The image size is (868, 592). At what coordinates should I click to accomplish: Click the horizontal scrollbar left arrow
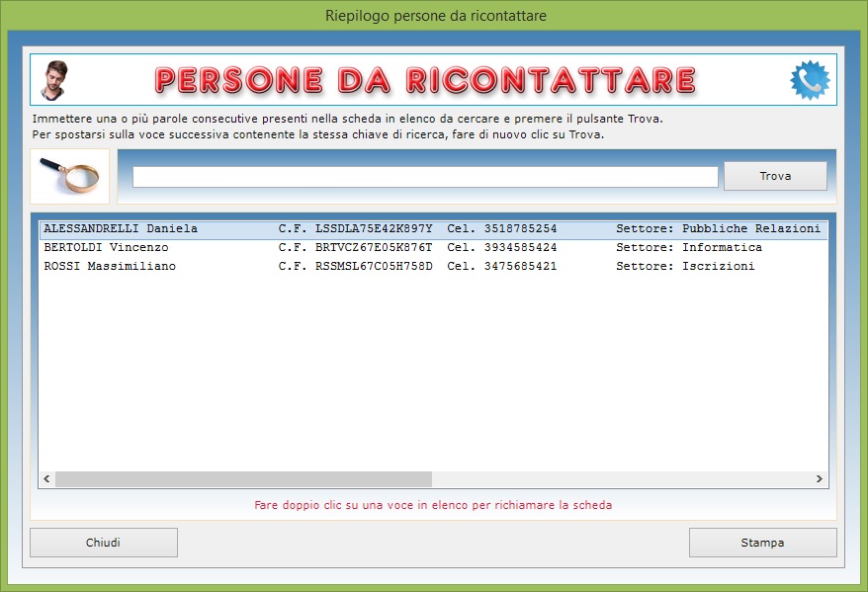46,479
